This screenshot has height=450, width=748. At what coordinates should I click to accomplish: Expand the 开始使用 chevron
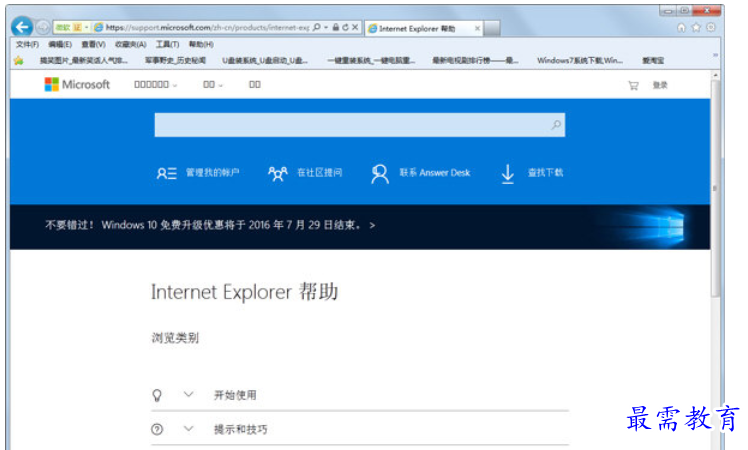click(188, 394)
